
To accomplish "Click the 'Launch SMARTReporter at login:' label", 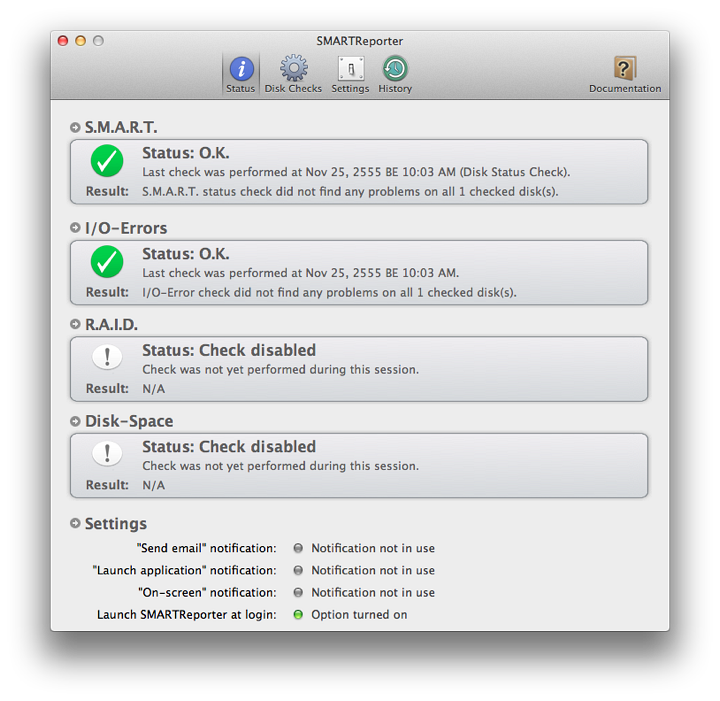I will [x=187, y=615].
